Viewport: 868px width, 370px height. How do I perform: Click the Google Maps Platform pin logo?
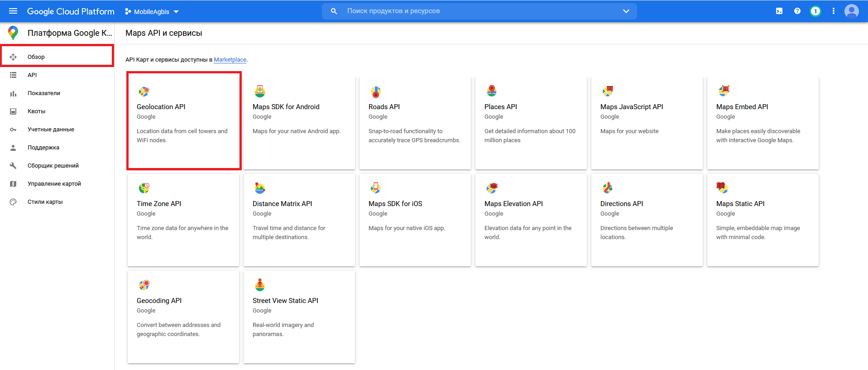click(13, 33)
